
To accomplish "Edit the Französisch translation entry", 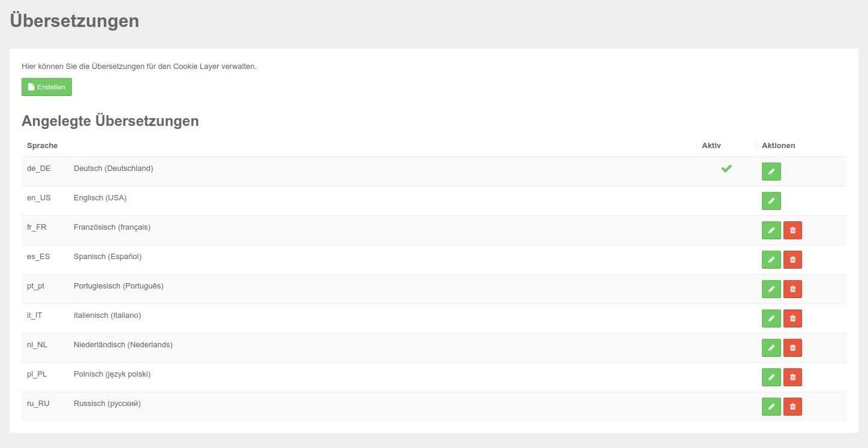I will click(771, 230).
